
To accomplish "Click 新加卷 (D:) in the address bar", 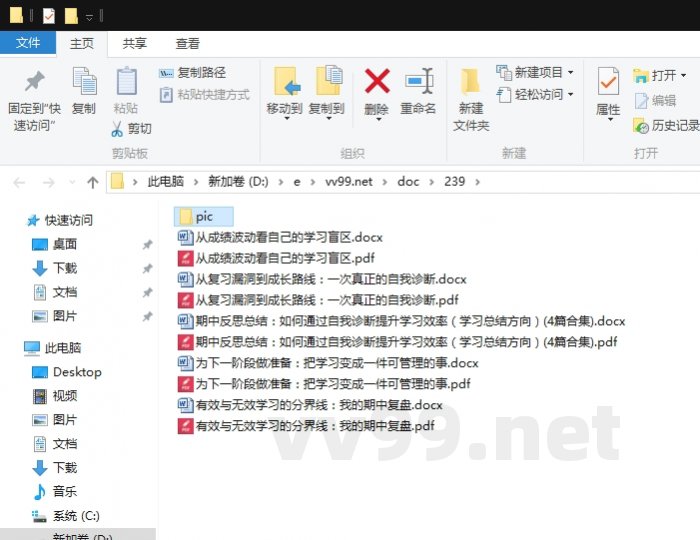I will [238, 182].
